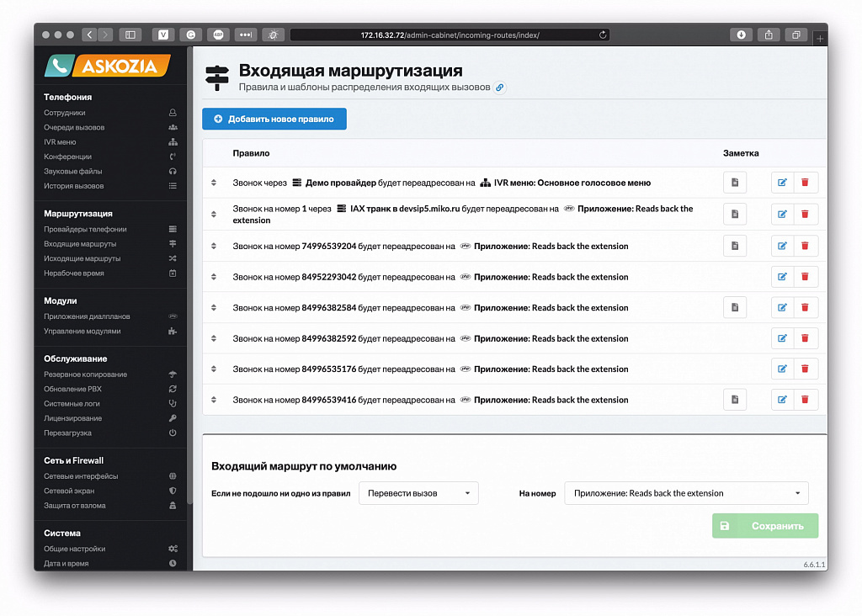Viewport: 862px width, 616px height.
Task: Select Входящие маршруты in the sidebar
Action: (x=110, y=244)
